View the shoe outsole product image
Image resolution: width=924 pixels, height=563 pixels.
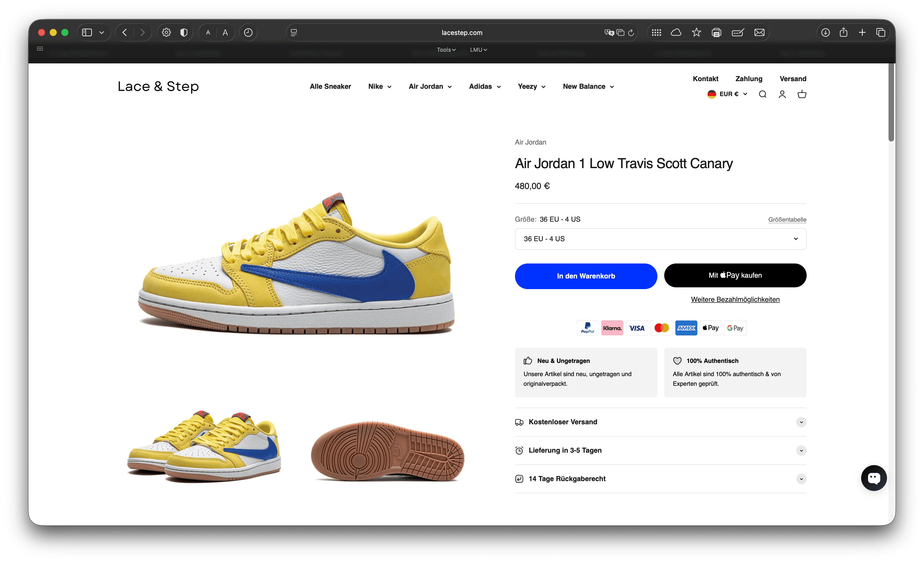point(388,451)
